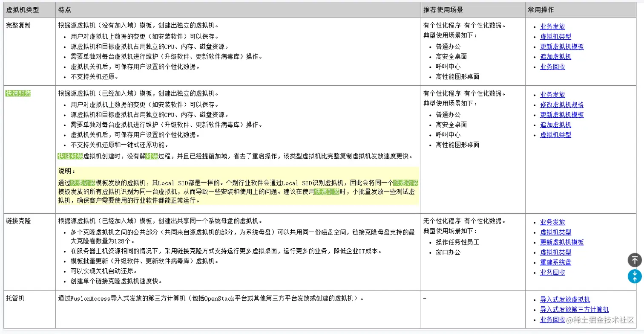Open 虚拟机类型 link in 快速封装 row

click(x=555, y=135)
